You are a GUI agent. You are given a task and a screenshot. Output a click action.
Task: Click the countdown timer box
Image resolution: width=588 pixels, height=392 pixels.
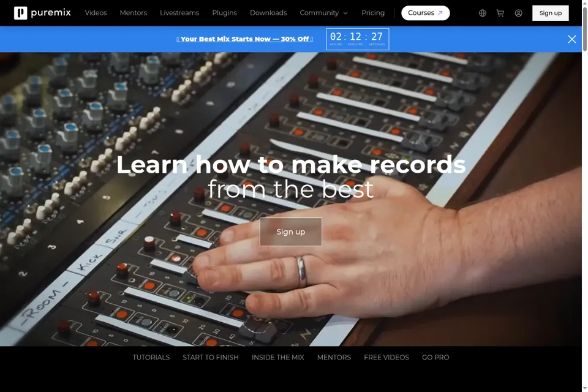point(357,39)
